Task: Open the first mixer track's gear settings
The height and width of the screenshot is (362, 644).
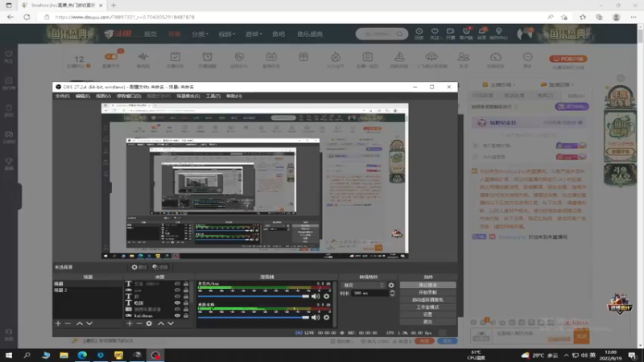Action: point(327,296)
